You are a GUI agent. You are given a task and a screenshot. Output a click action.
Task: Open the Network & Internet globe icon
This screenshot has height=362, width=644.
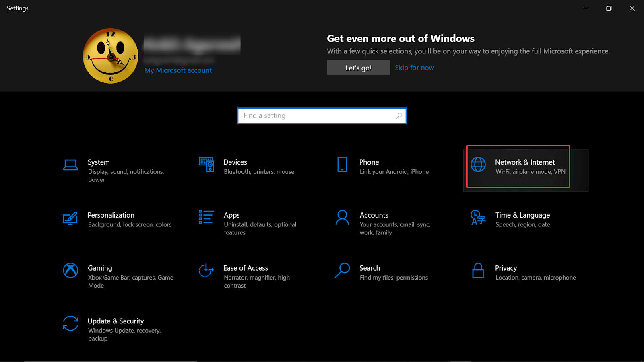pos(478,165)
